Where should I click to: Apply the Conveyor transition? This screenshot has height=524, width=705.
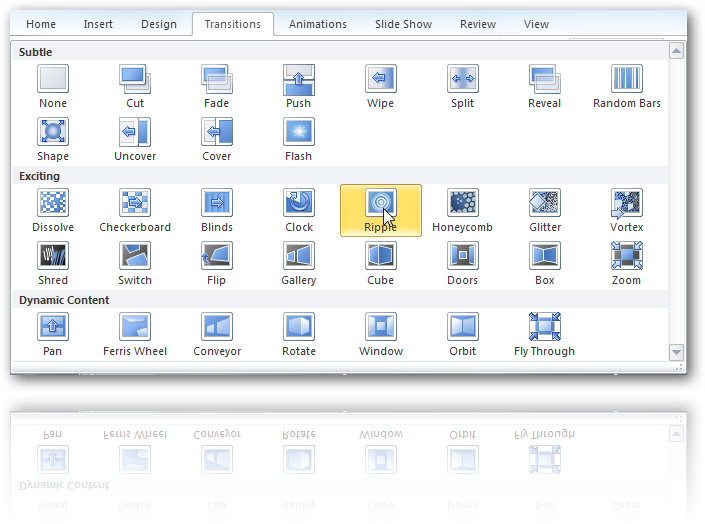pos(217,335)
